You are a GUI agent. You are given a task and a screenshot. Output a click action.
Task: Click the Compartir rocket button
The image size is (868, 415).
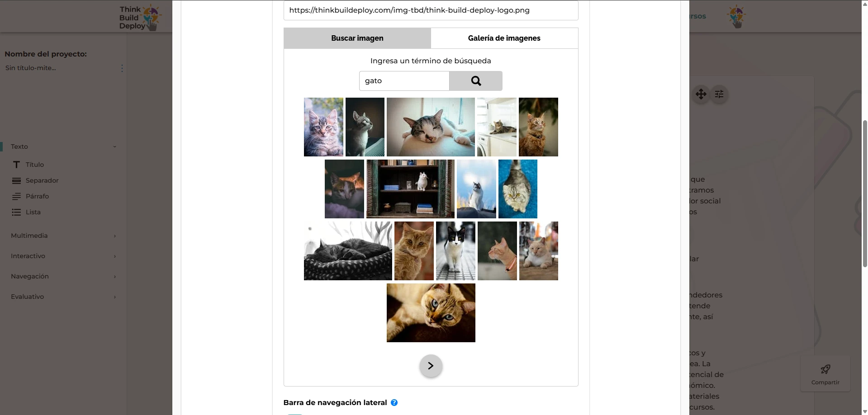click(825, 373)
